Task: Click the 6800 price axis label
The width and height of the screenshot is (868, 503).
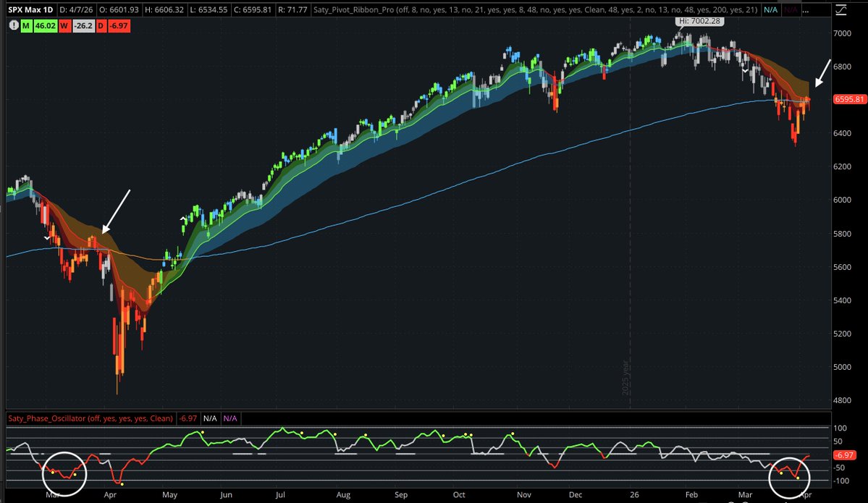Action: coord(842,67)
